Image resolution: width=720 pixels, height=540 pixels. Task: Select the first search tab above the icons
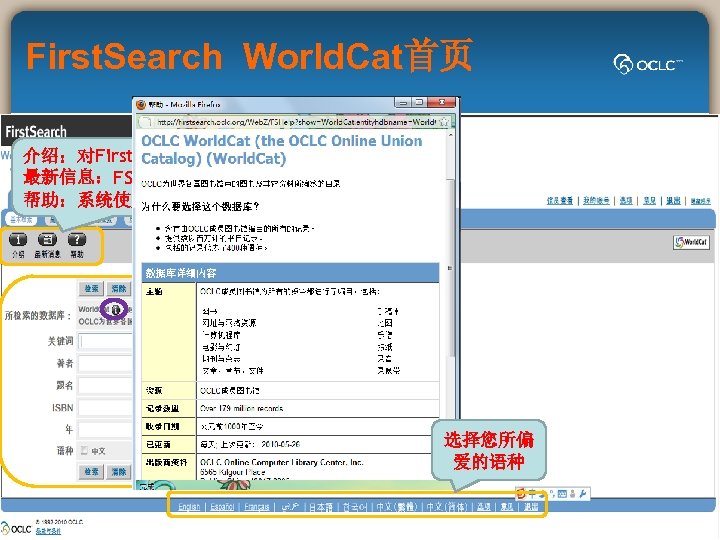pyautogui.click(x=22, y=220)
